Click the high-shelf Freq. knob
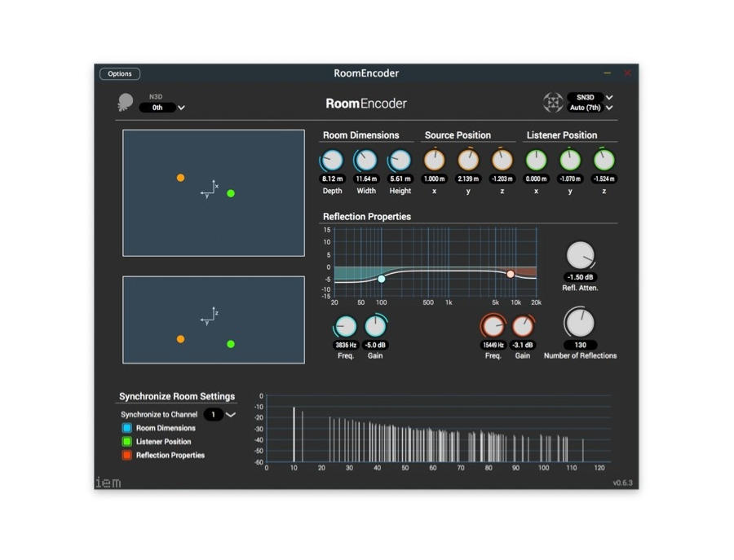Screen dimensions: 734x560 pyautogui.click(x=493, y=326)
